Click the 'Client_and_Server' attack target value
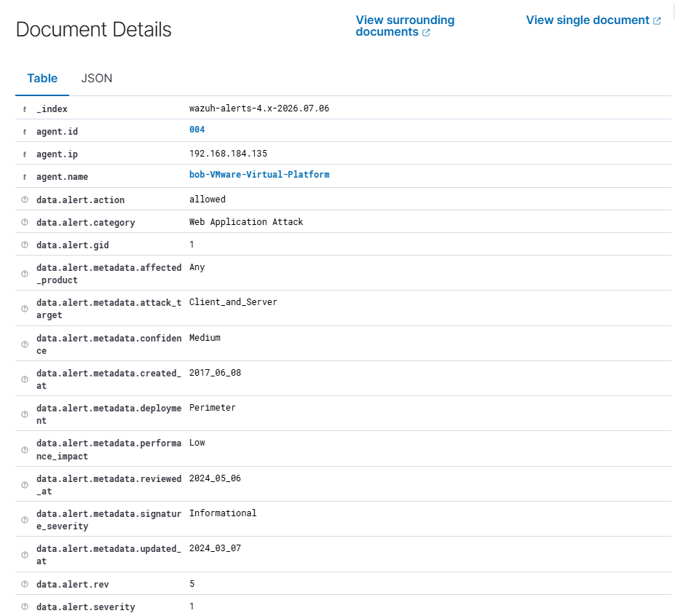675x616 pixels. (233, 302)
